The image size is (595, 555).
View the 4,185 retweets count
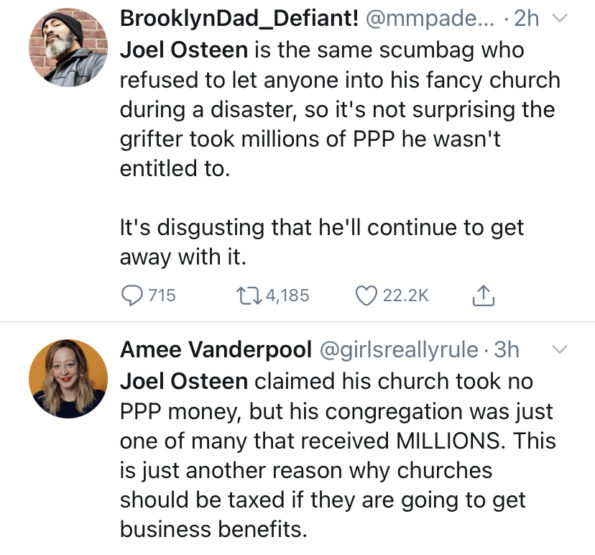[288, 296]
